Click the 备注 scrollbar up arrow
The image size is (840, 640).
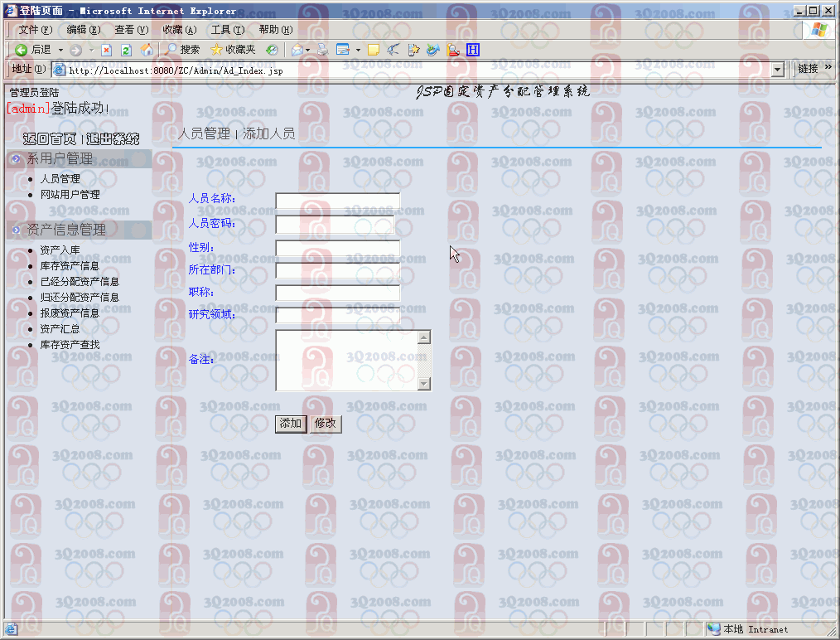(424, 337)
